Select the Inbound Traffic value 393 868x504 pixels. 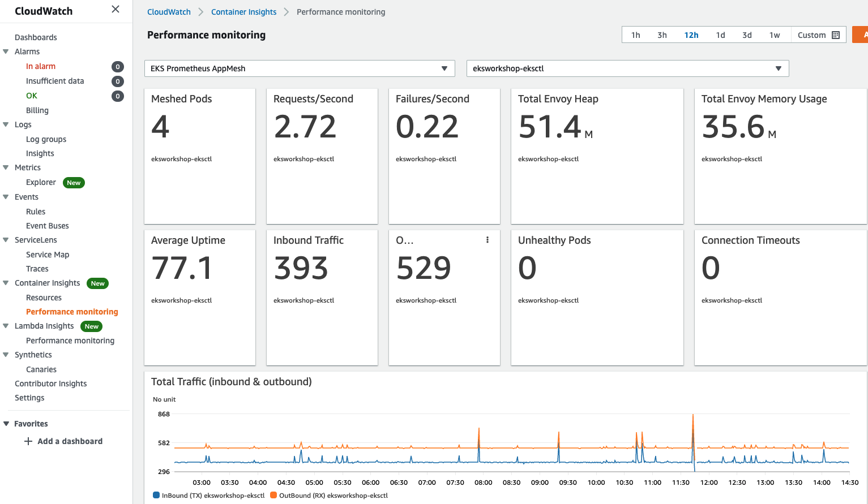[301, 268]
